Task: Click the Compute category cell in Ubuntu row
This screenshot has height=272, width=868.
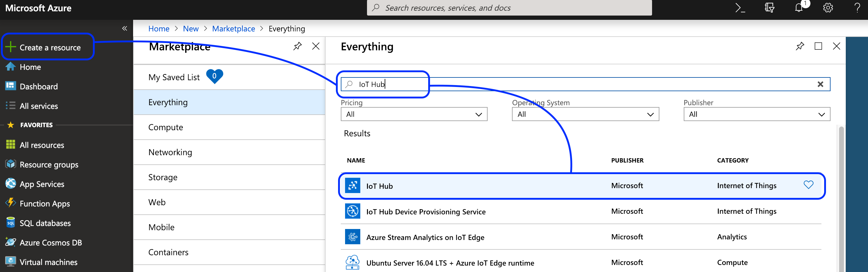Action: 732,262
